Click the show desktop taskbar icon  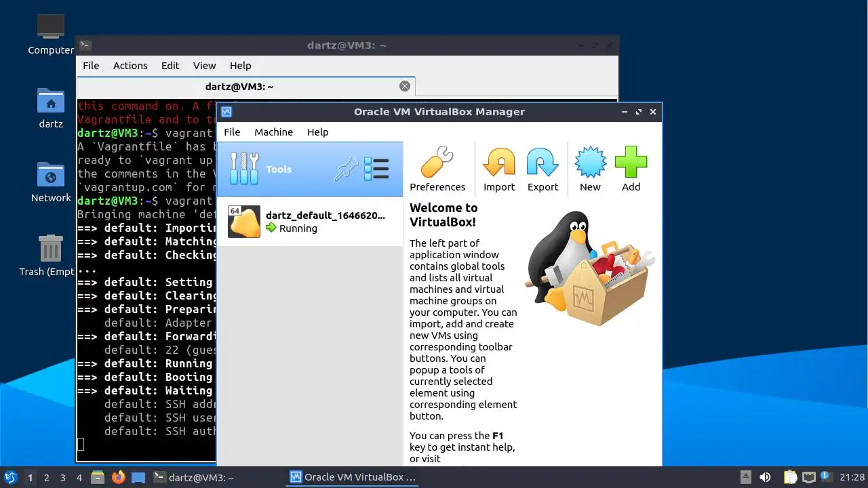pos(138,477)
